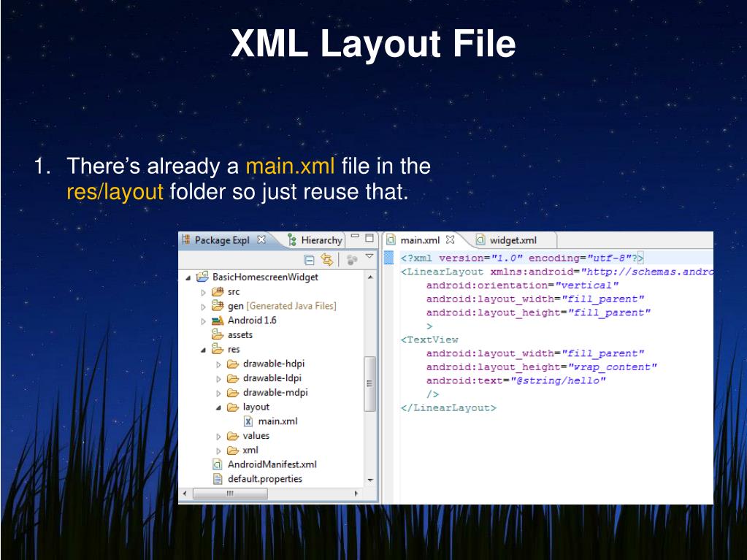
Task: Click the Collapse All icon in Package Explorer
Action: tap(309, 259)
